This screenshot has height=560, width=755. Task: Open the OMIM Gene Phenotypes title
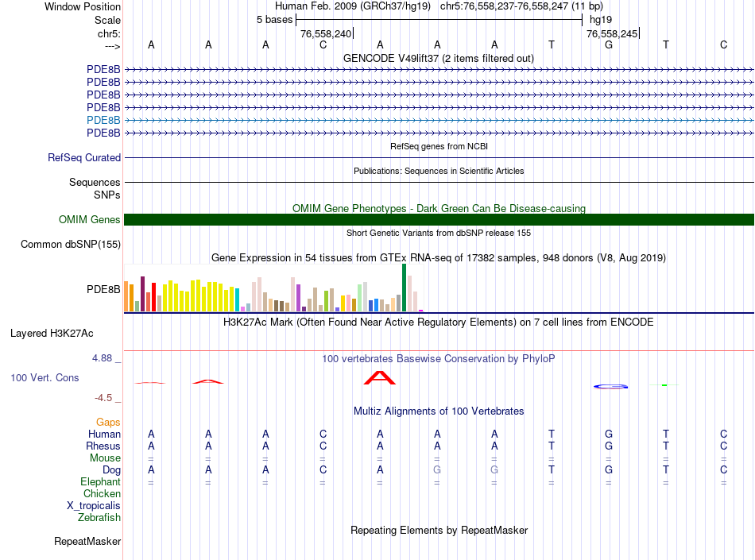439,208
